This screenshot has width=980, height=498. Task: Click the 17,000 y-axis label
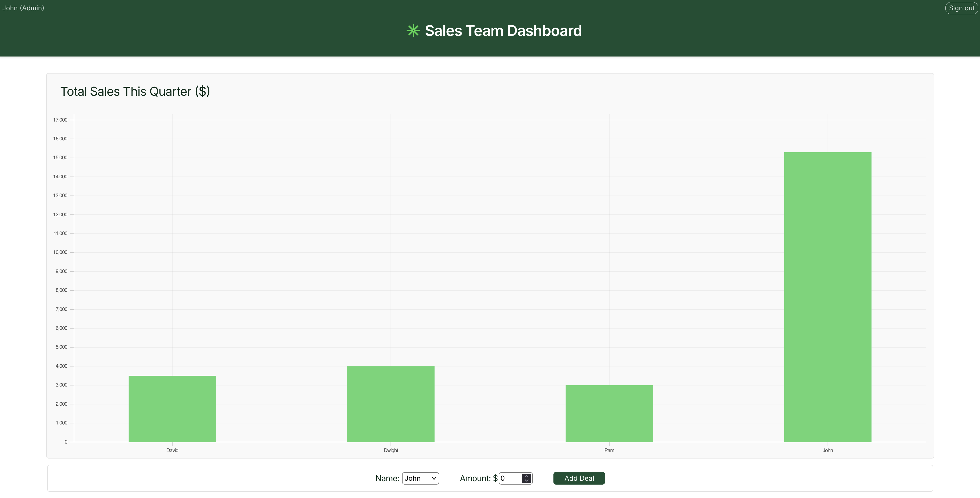(x=60, y=120)
